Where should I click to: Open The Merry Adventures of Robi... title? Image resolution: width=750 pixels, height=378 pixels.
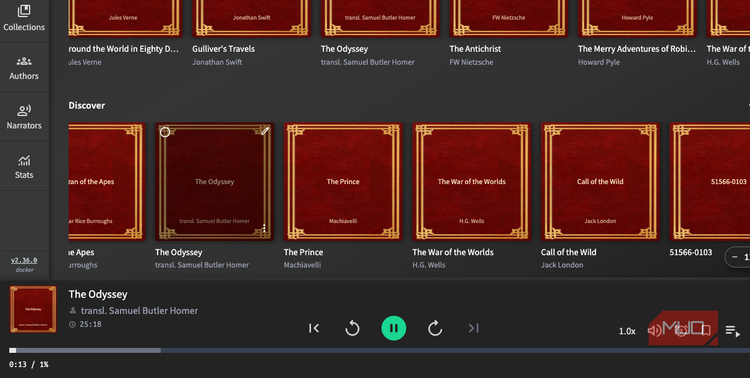637,49
